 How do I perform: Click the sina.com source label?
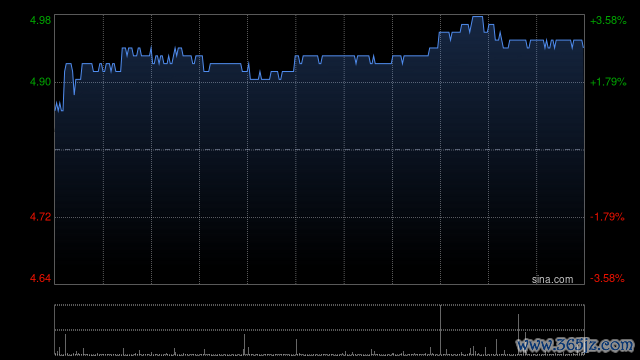pos(552,280)
